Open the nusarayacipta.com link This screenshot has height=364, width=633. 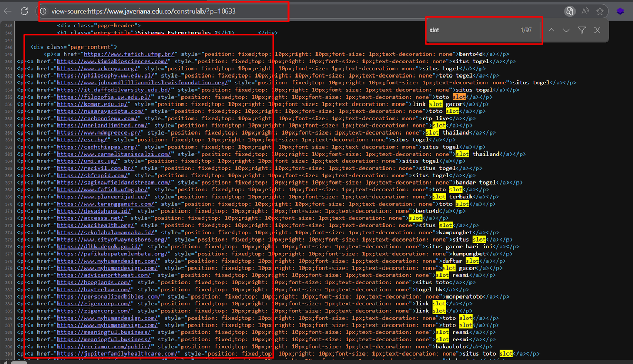click(101, 111)
